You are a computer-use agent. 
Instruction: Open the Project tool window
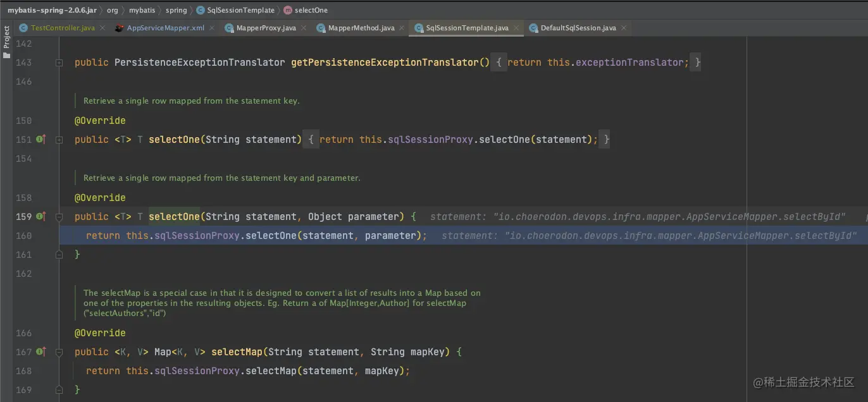[x=6, y=42]
